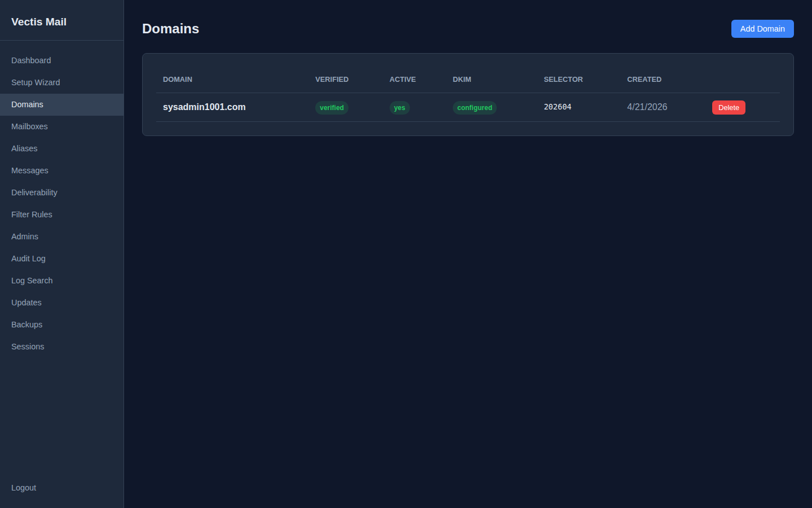Click the VERIFIED column header
This screenshot has height=508, width=812.
332,80
